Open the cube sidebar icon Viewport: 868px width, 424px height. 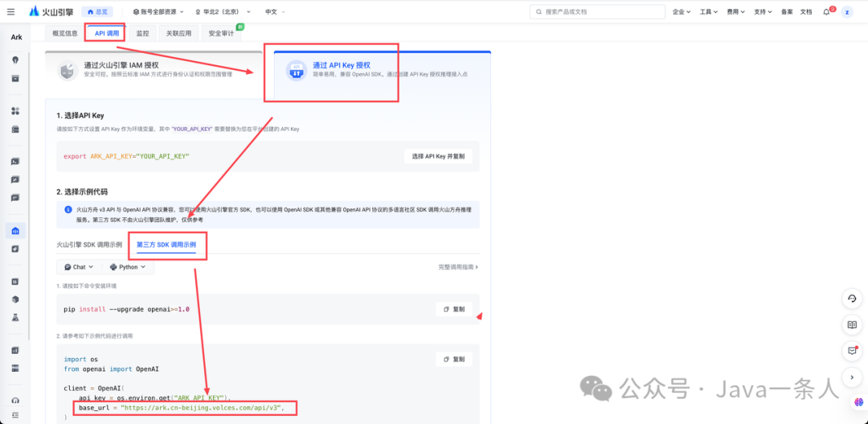point(15,299)
